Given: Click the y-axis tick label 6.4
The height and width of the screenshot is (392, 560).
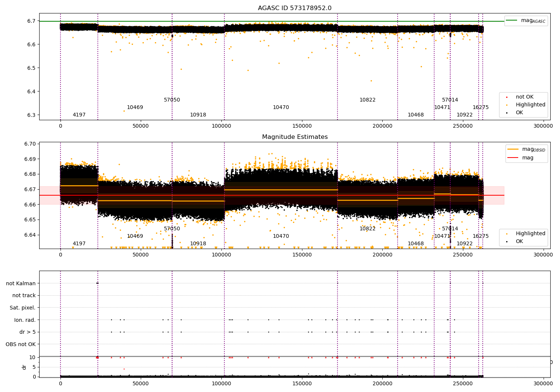Looking at the screenshot, I should click(31, 91).
